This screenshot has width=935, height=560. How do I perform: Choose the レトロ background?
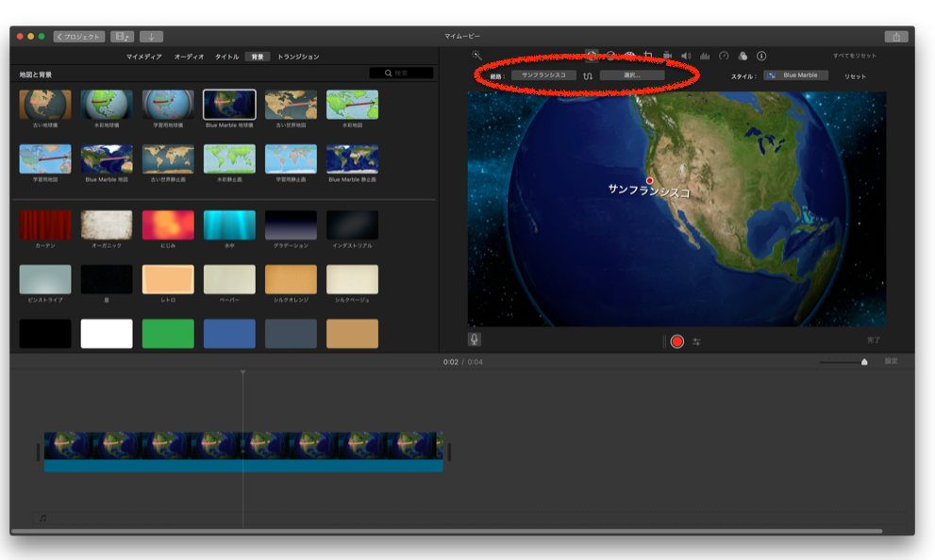168,279
